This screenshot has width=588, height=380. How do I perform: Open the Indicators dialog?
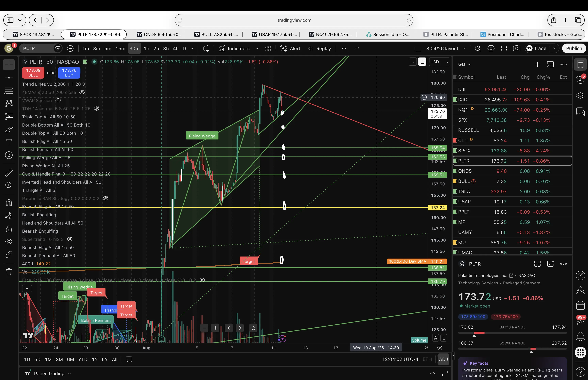coord(234,49)
